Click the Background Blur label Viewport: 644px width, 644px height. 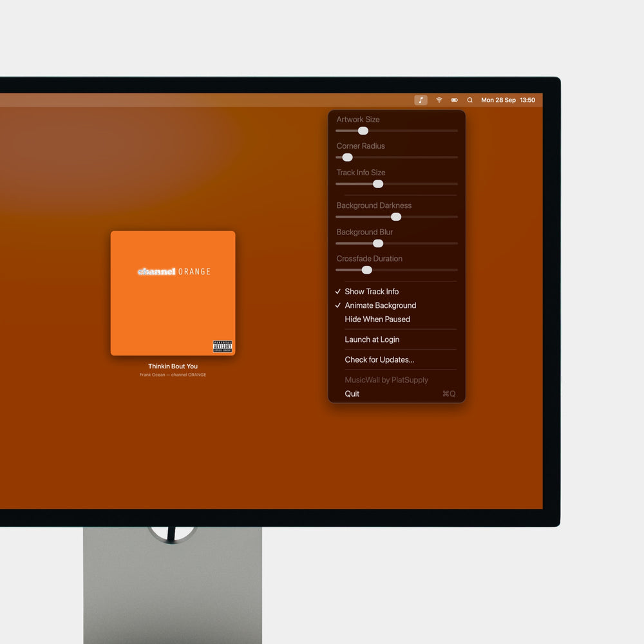(365, 232)
